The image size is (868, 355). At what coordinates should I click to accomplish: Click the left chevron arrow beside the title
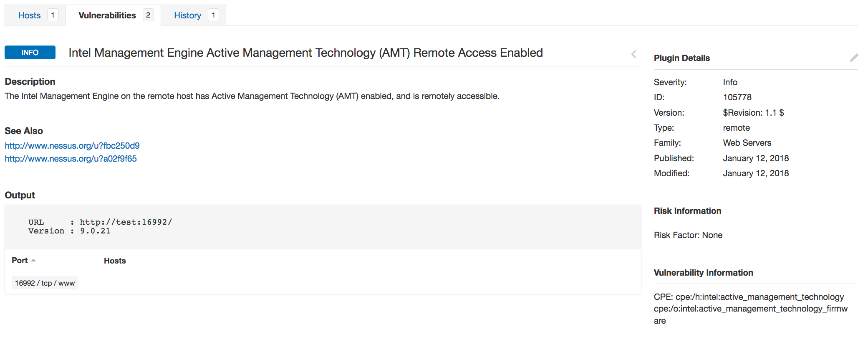tap(633, 54)
